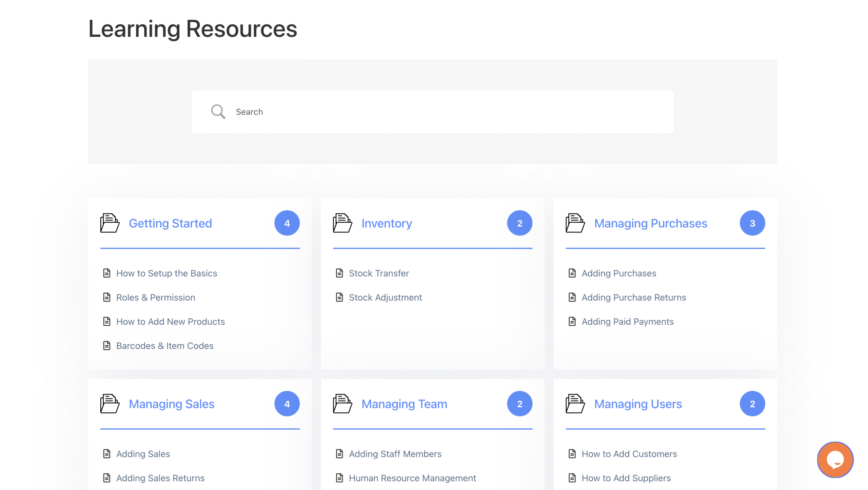Open the Stock Adjustment article
This screenshot has width=868, height=490.
click(385, 297)
